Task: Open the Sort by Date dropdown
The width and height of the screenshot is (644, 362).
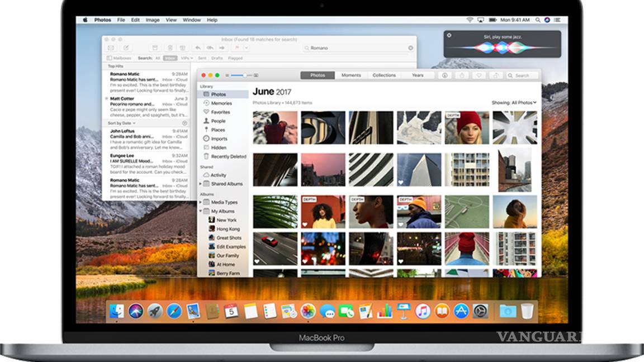Action: coord(120,123)
